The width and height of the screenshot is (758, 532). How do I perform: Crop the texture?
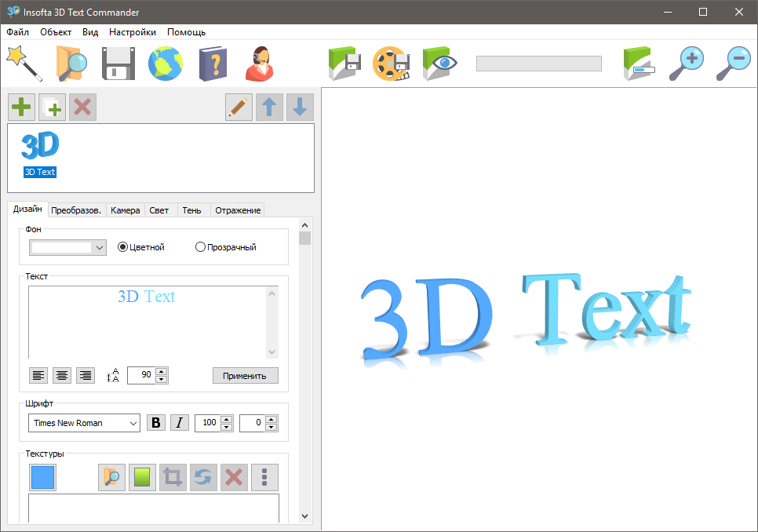tap(173, 477)
